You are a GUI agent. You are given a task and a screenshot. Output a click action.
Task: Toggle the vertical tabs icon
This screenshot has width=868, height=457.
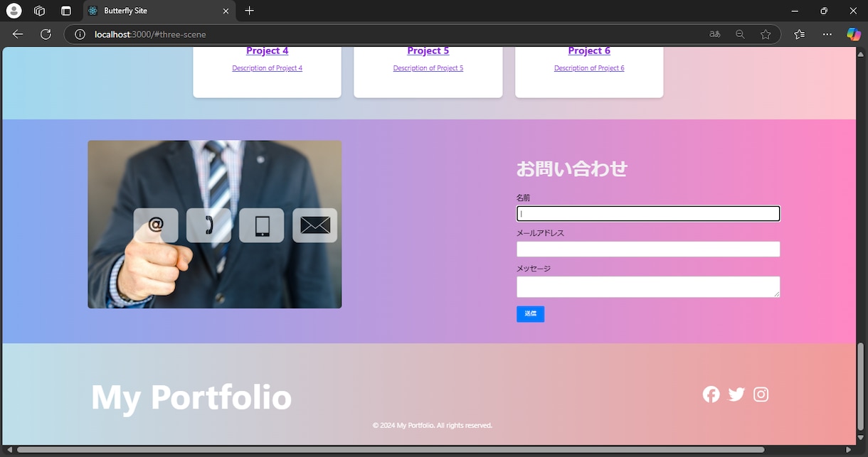pos(65,11)
